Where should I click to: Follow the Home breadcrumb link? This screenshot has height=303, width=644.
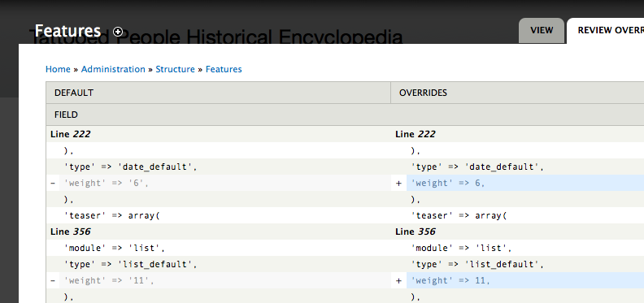click(x=58, y=69)
